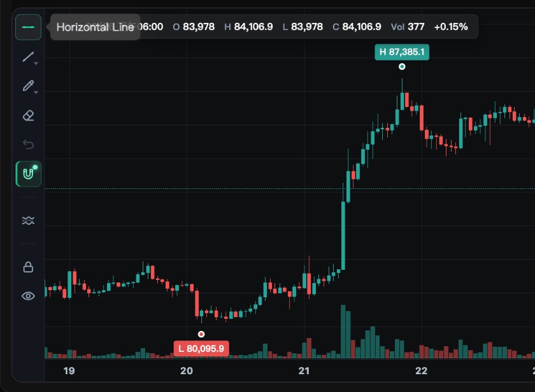Open the wave indicators icon
The image size is (535, 392).
pyautogui.click(x=28, y=221)
